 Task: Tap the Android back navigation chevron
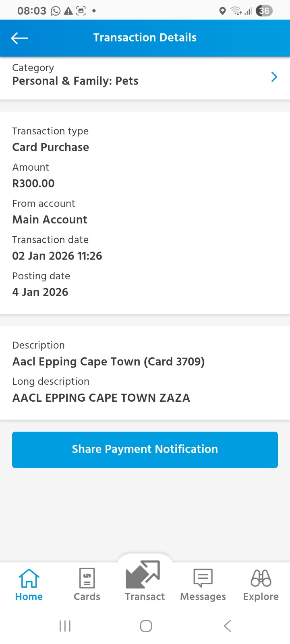click(228, 626)
